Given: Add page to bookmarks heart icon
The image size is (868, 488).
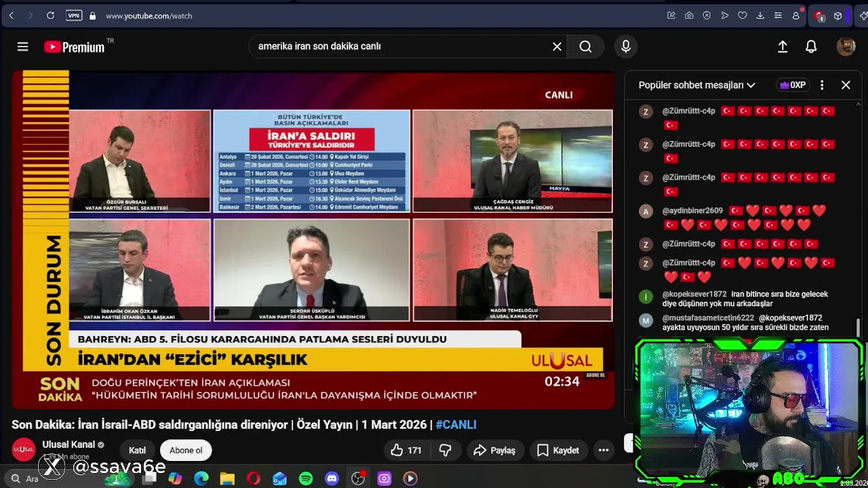Looking at the screenshot, I should point(743,16).
